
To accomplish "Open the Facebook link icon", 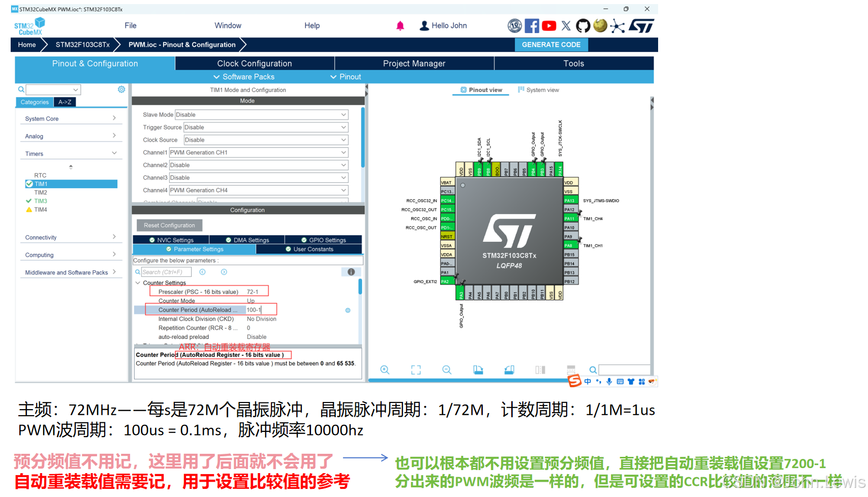I will tap(532, 26).
